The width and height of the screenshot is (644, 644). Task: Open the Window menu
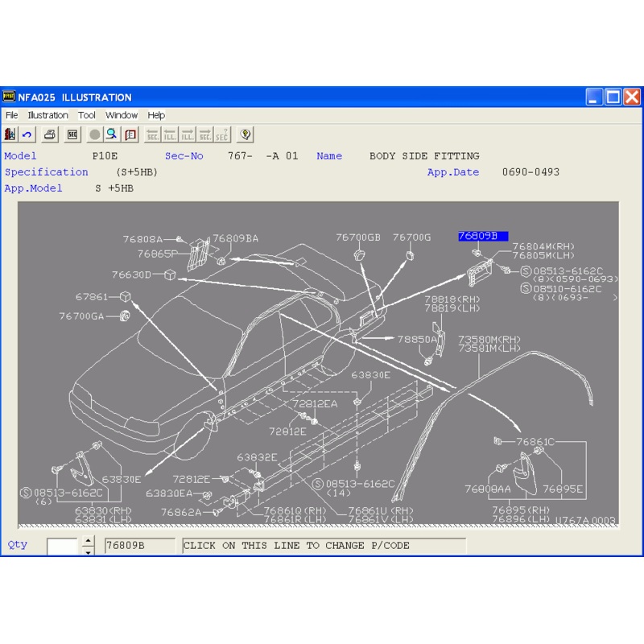point(122,115)
